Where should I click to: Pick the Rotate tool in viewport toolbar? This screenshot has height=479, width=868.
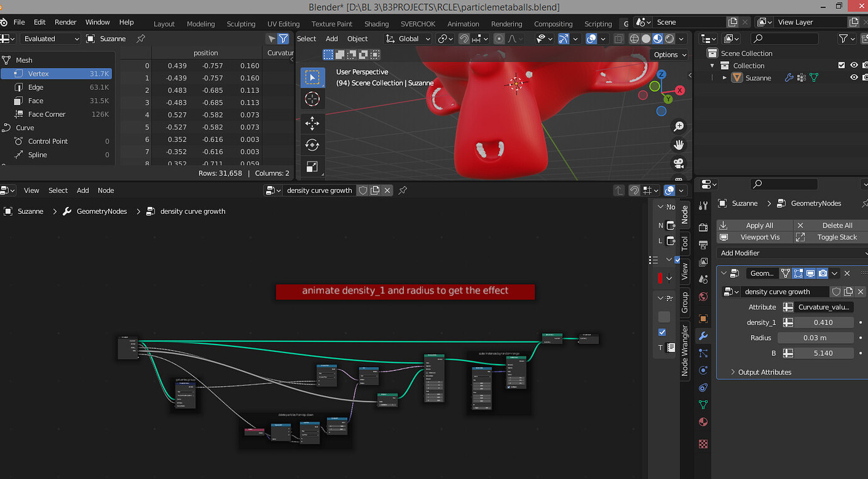pyautogui.click(x=312, y=145)
